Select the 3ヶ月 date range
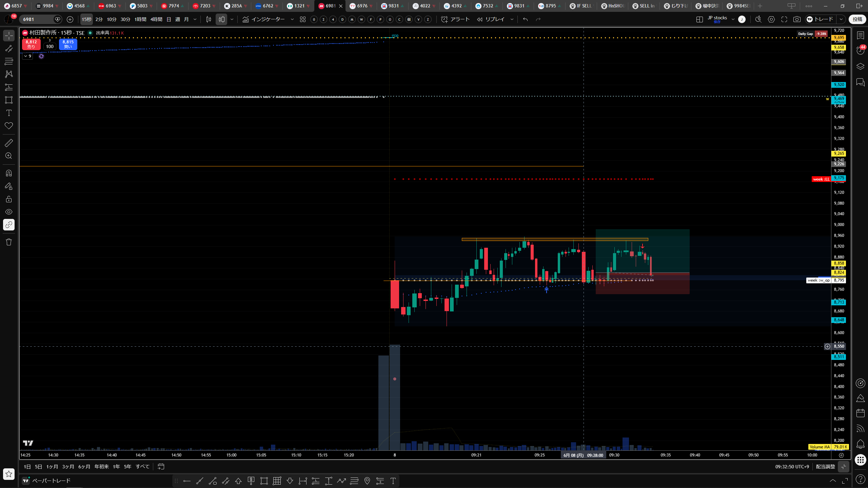Image resolution: width=868 pixels, height=488 pixels. (68, 467)
